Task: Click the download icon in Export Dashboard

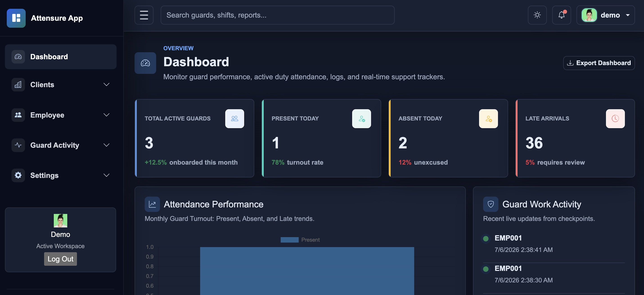Action: (570, 63)
